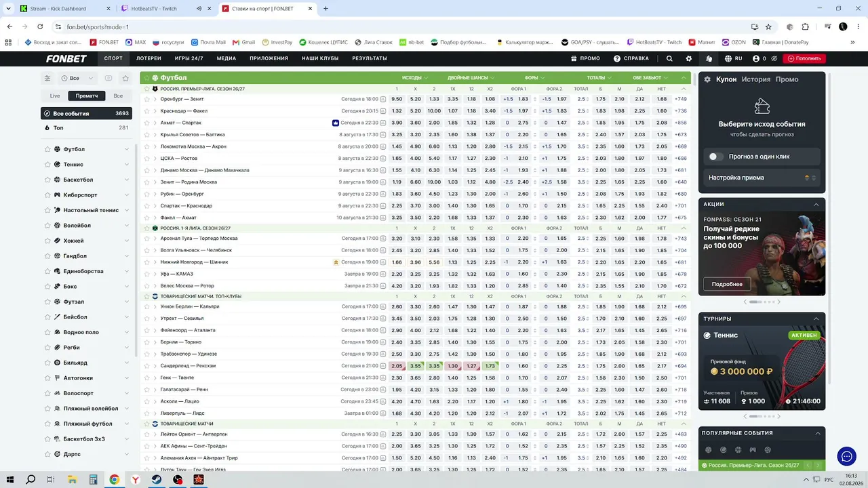
Task: Show favorites using sidebar star icon
Action: click(125, 78)
